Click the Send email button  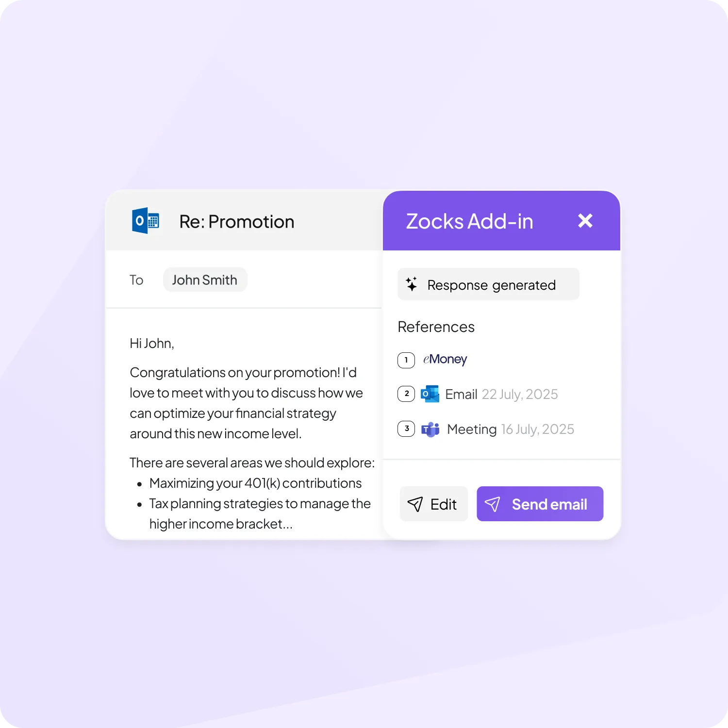click(x=540, y=504)
